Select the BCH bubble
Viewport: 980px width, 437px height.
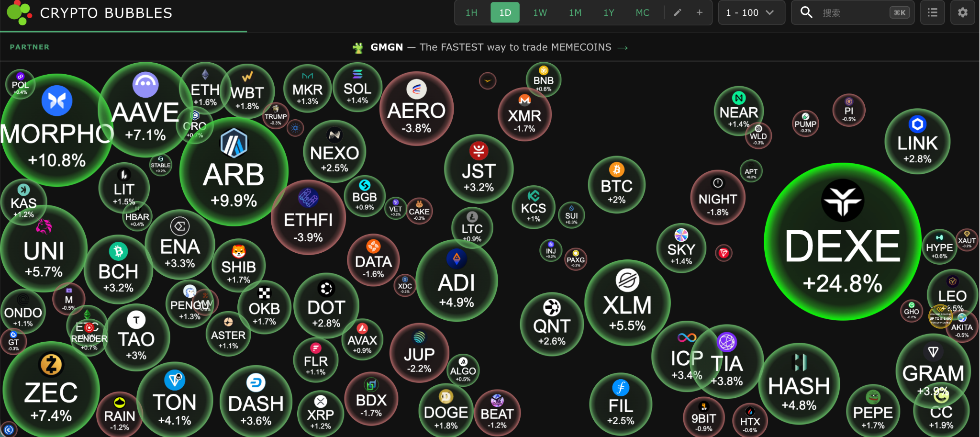(x=118, y=269)
